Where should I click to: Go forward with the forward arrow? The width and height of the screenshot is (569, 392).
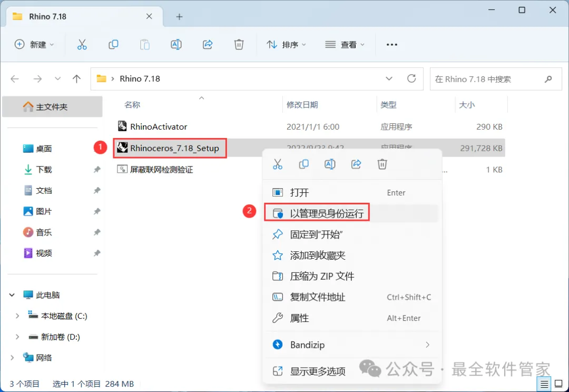click(37, 79)
